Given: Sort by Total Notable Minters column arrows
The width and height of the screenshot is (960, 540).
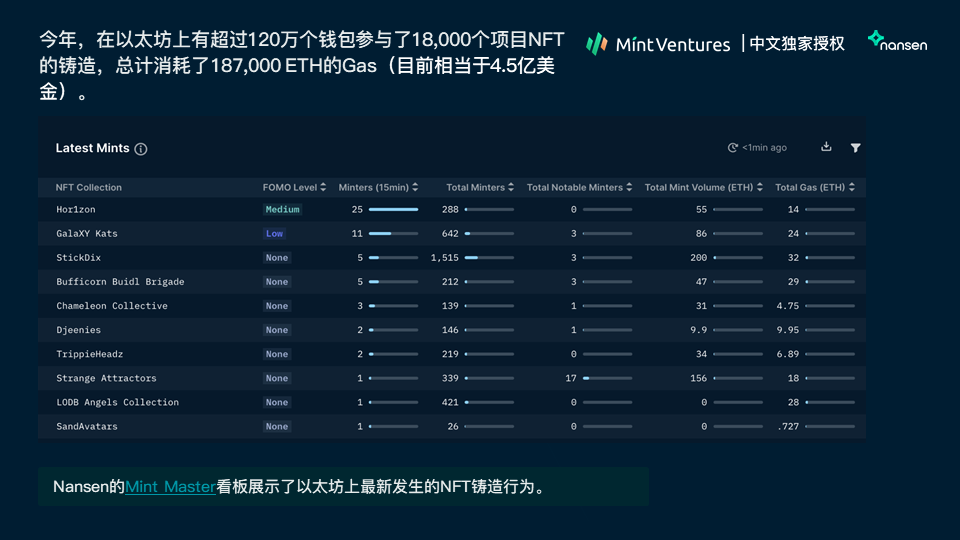Looking at the screenshot, I should click(x=629, y=187).
